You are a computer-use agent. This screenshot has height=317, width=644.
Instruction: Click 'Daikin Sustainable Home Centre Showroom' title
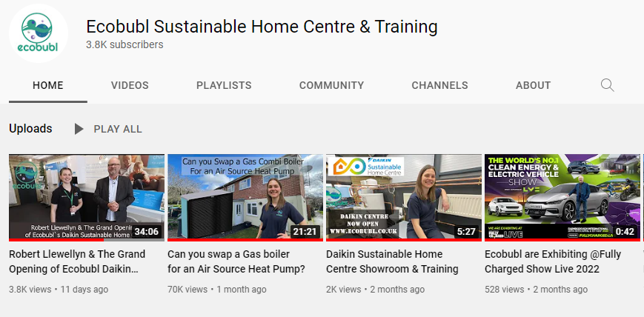click(x=392, y=261)
